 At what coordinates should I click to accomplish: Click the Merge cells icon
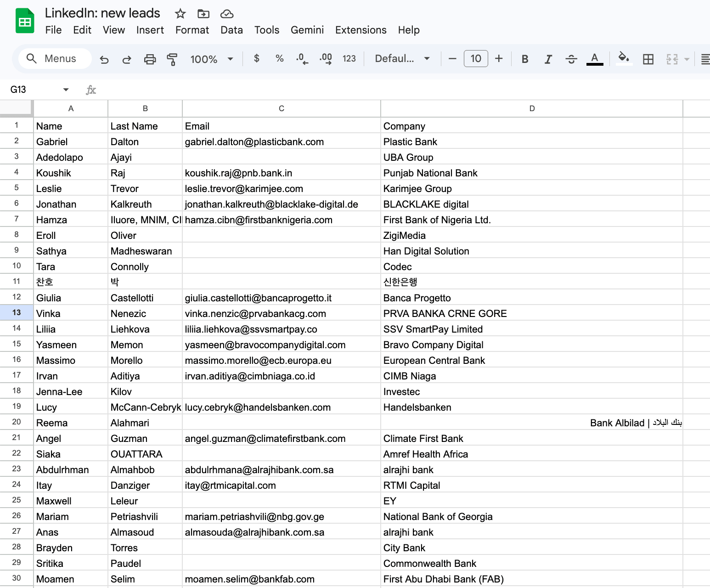(x=672, y=59)
